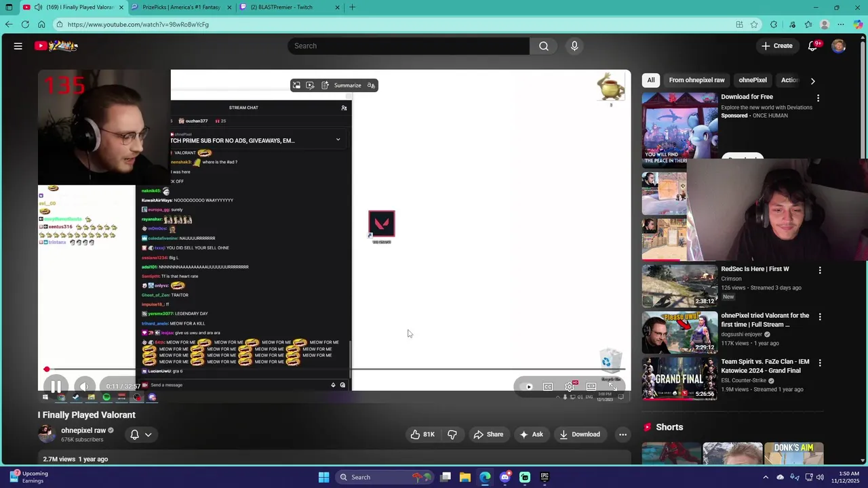Mute the video volume
This screenshot has height=488, width=868.
[x=85, y=386]
